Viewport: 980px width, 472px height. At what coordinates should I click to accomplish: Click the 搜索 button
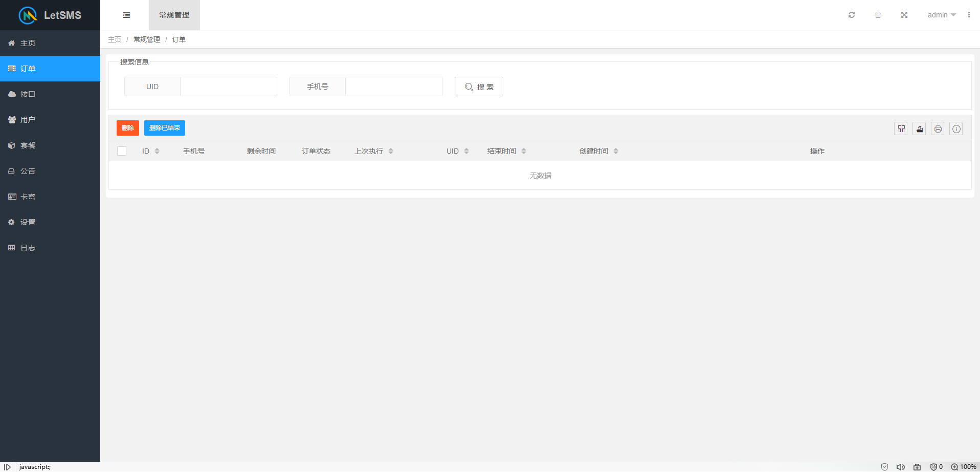point(479,87)
